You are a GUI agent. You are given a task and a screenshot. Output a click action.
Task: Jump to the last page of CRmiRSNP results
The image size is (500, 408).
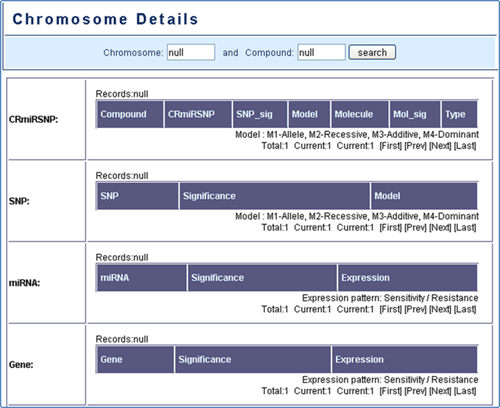coord(465,146)
